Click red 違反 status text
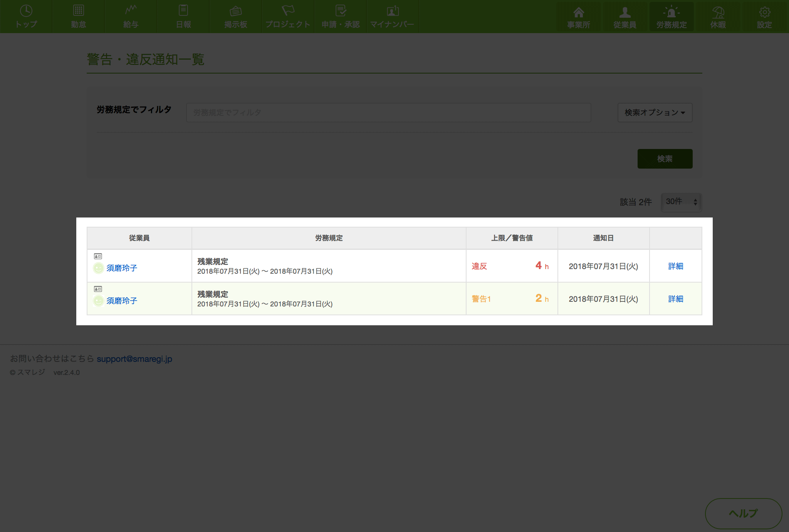This screenshot has height=532, width=789. (x=479, y=266)
